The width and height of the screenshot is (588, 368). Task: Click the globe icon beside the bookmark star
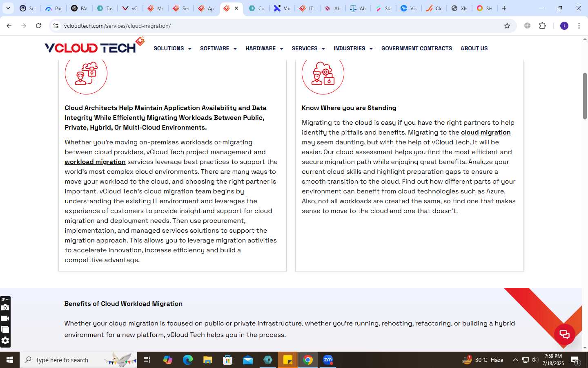528,26
